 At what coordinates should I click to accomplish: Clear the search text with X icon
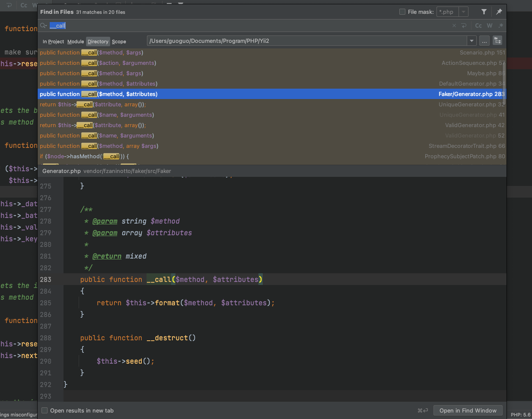click(x=454, y=26)
